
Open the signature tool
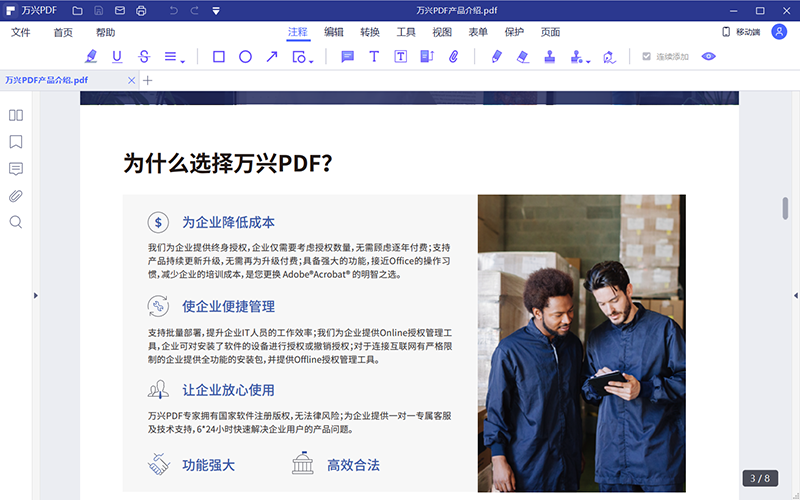click(x=609, y=57)
